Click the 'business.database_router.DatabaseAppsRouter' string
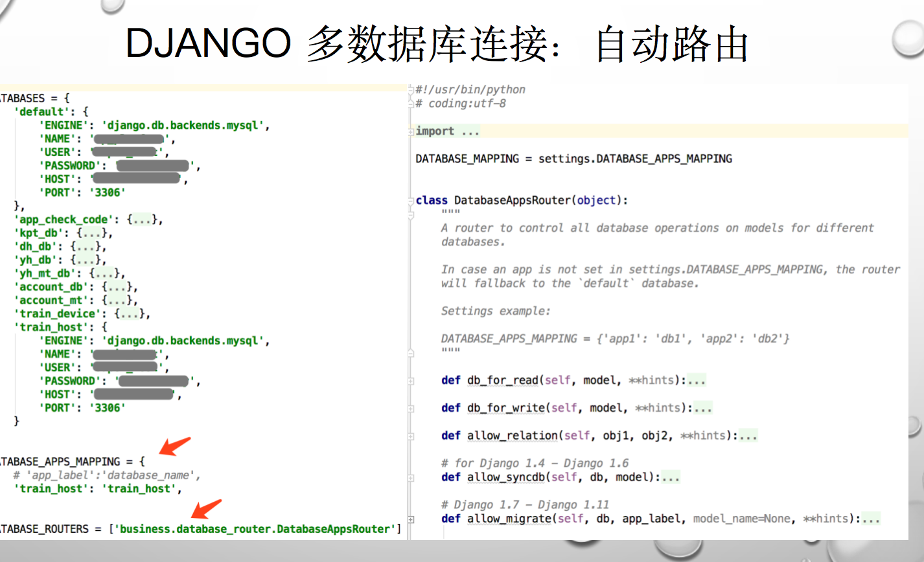The width and height of the screenshot is (924, 562). click(x=255, y=529)
